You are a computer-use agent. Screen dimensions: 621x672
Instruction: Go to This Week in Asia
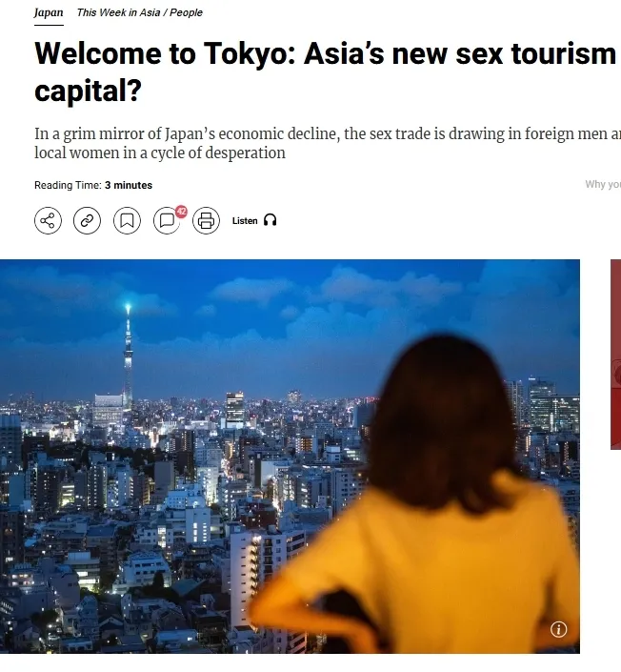[x=119, y=12]
